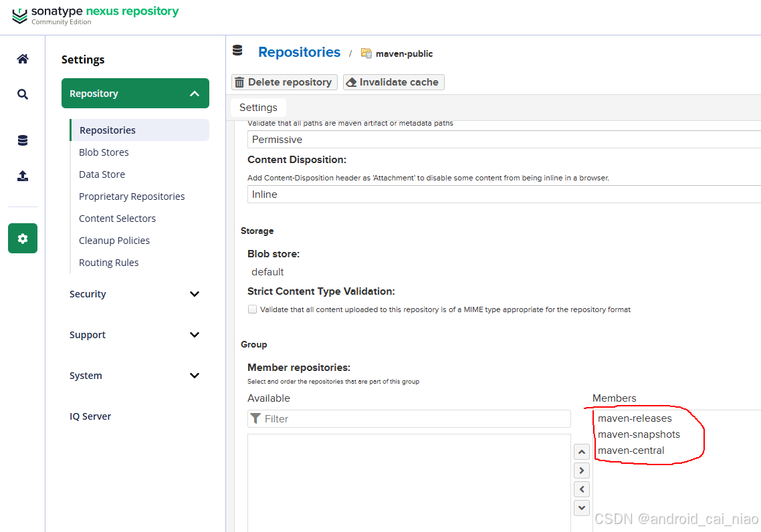Select maven-snapshots in Members list
This screenshot has width=761, height=532.
639,434
